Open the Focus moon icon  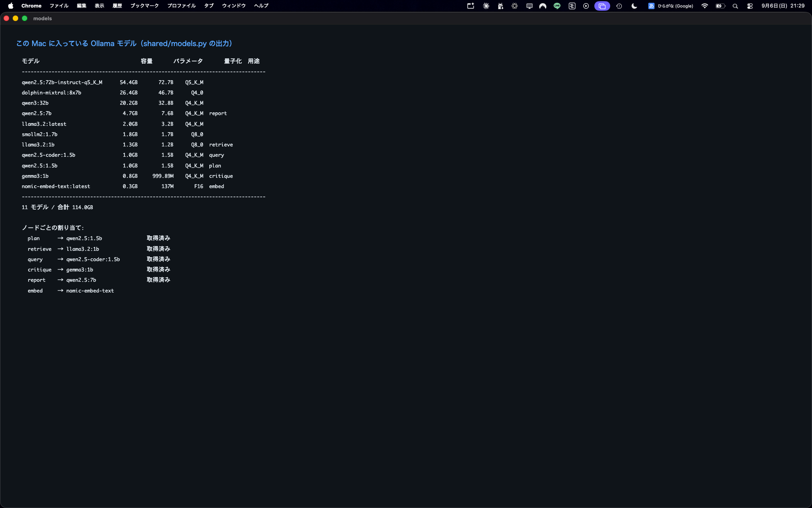click(x=634, y=6)
